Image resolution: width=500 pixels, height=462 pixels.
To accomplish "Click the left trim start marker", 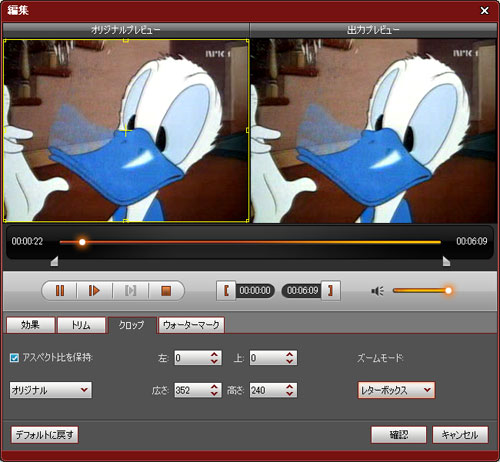I will click(x=54, y=261).
